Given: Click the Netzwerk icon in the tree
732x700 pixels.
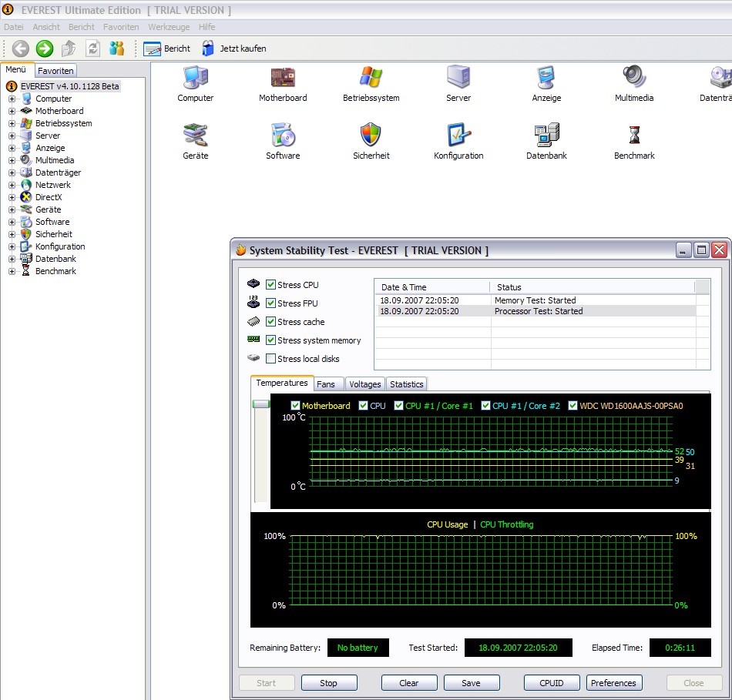Looking at the screenshot, I should (x=26, y=185).
